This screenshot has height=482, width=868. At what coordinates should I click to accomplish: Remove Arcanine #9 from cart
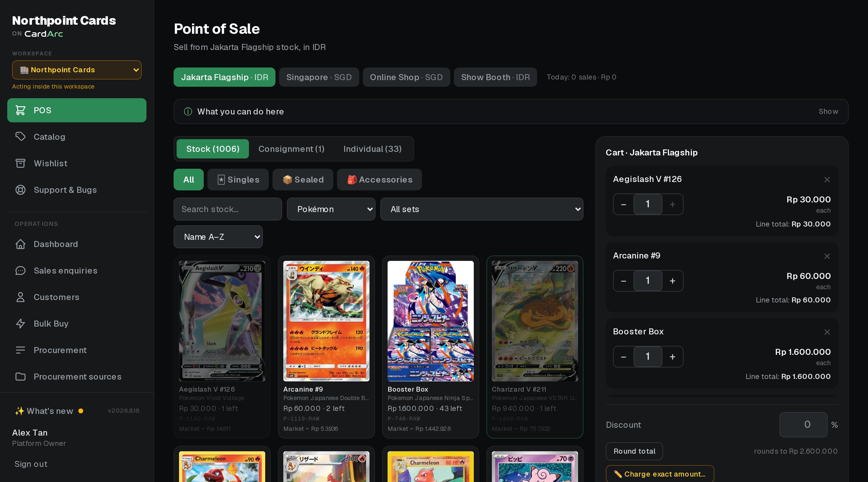click(827, 256)
